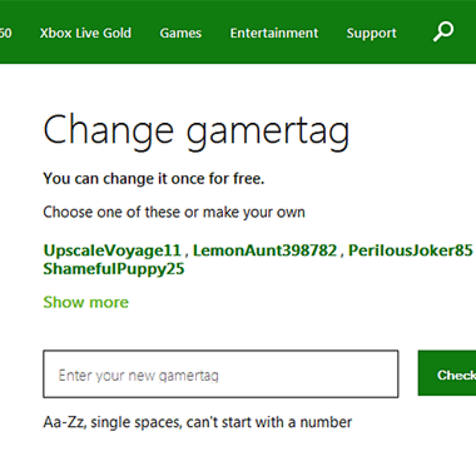The width and height of the screenshot is (476, 476).
Task: Focus the "Enter your new gamertag" field
Action: (220, 374)
